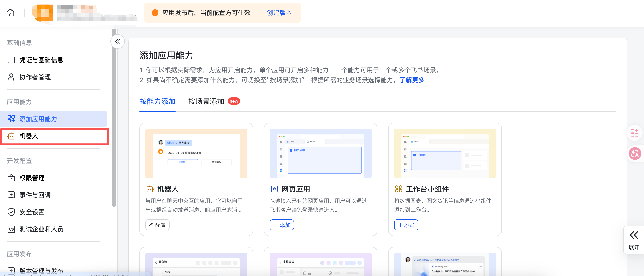The height and width of the screenshot is (276, 644).
Task: Click the orange app logo
Action: click(43, 12)
